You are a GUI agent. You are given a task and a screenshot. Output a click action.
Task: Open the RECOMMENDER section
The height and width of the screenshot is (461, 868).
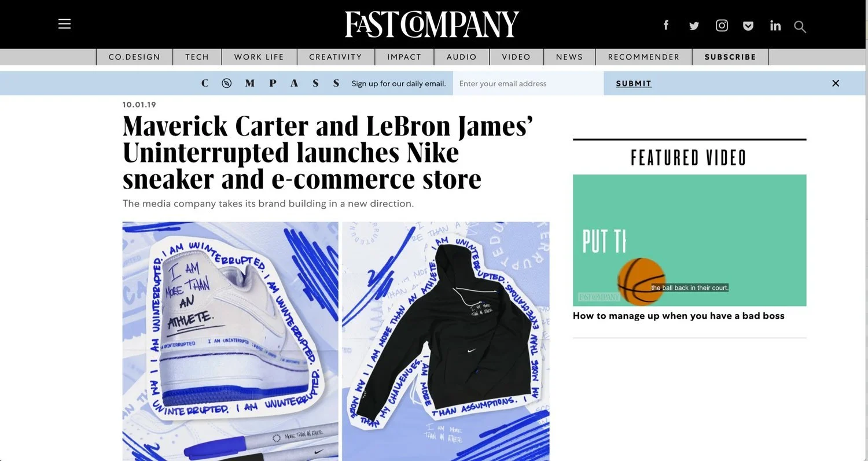644,57
